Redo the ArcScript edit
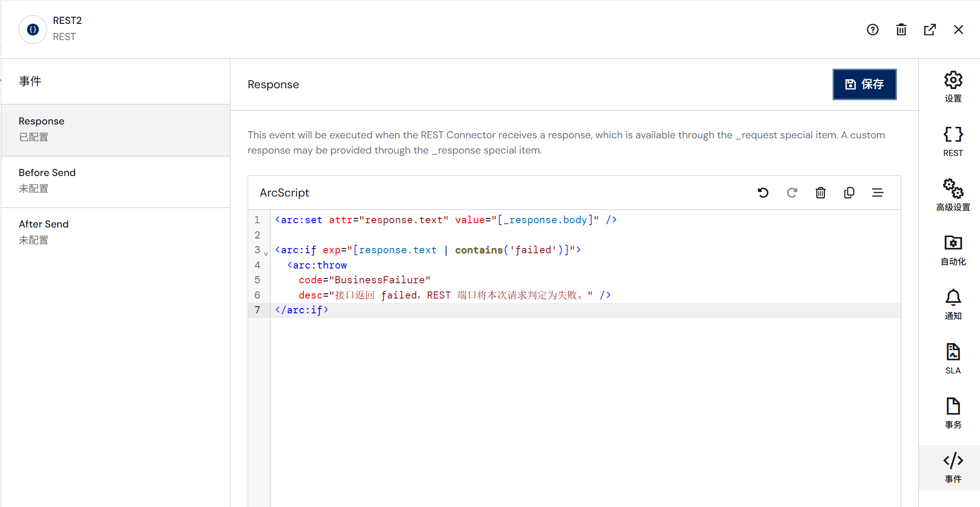This screenshot has height=507, width=980. coord(792,193)
